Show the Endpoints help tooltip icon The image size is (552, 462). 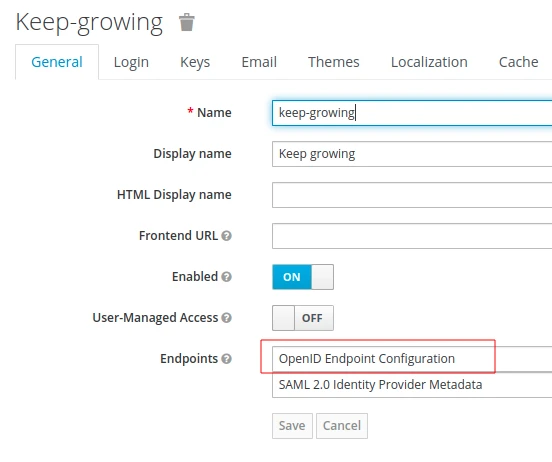click(x=226, y=359)
